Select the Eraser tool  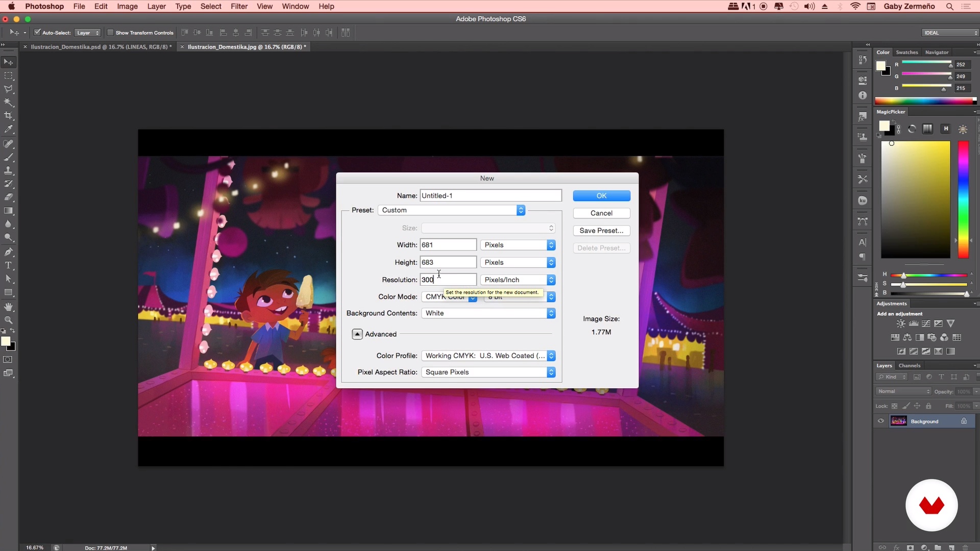(9, 197)
